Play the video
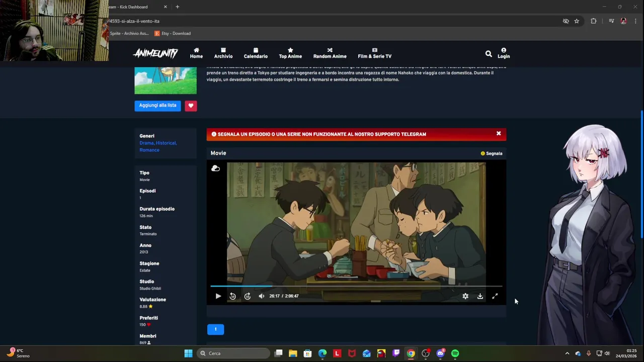 (x=218, y=296)
